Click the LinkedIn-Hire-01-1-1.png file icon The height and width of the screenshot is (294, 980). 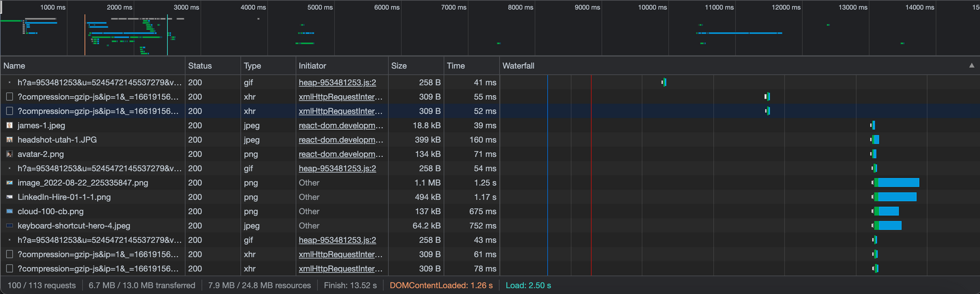point(9,197)
